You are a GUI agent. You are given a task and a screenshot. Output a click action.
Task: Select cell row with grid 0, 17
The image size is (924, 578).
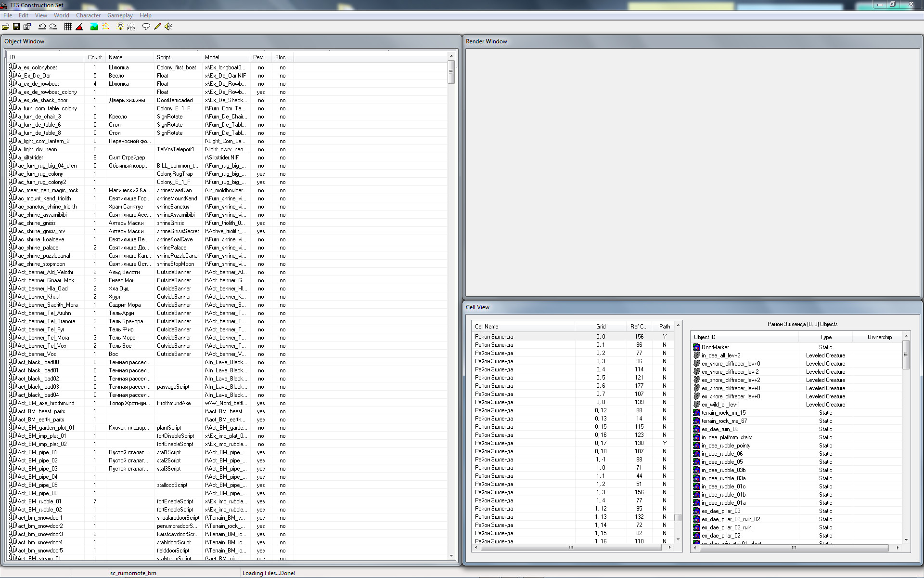tap(573, 443)
